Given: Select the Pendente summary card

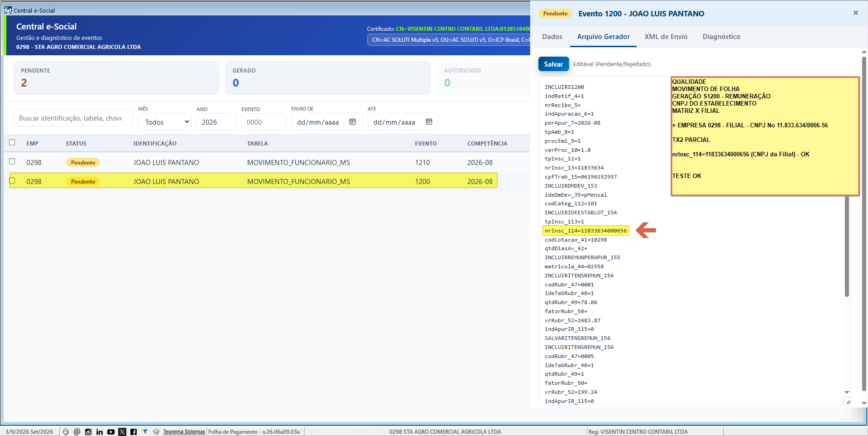Looking at the screenshot, I should click(x=116, y=78).
